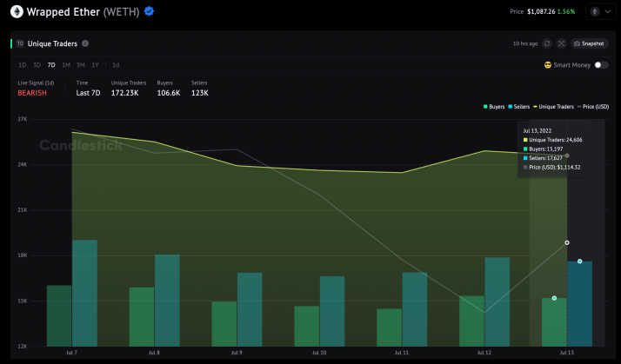Screen dimensions: 621x364
Task: Click the BEARISH live signal text
Action: click(x=32, y=93)
